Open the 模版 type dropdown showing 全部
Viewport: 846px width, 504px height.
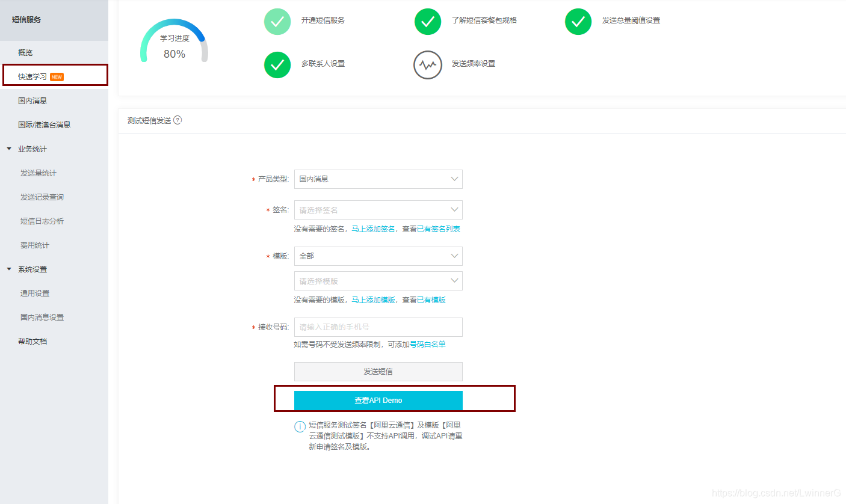pos(378,256)
